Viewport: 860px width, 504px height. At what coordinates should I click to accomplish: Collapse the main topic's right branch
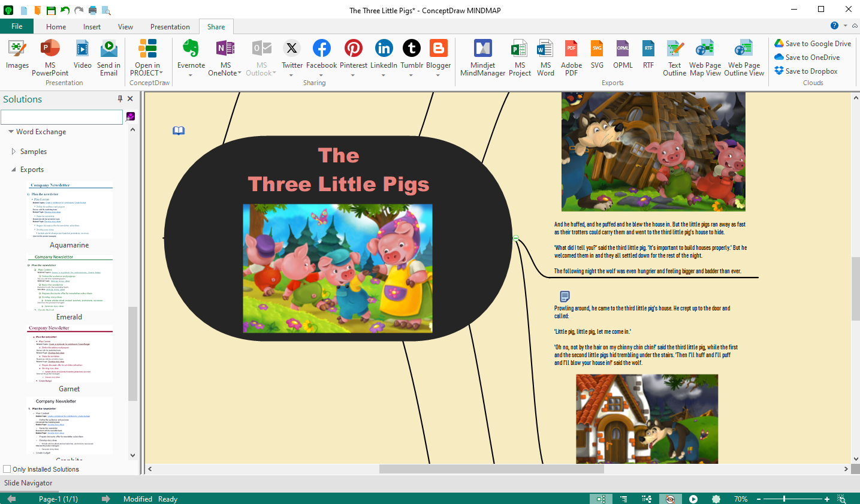[515, 239]
